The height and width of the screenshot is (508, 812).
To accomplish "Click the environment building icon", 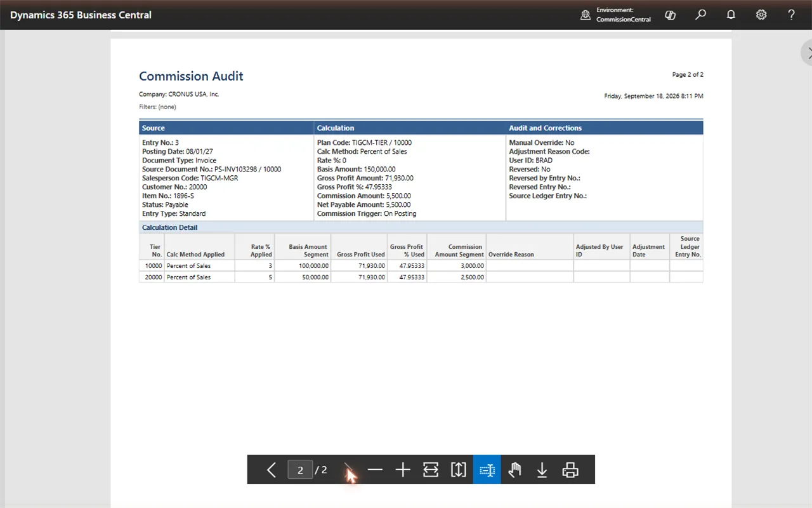I will (x=586, y=15).
